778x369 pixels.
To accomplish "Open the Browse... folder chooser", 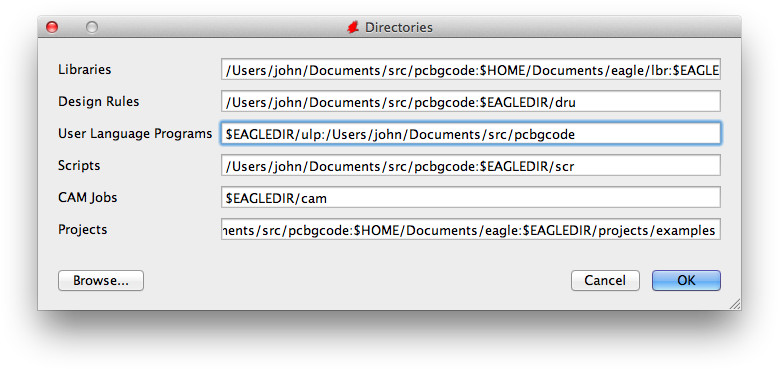I will point(101,280).
